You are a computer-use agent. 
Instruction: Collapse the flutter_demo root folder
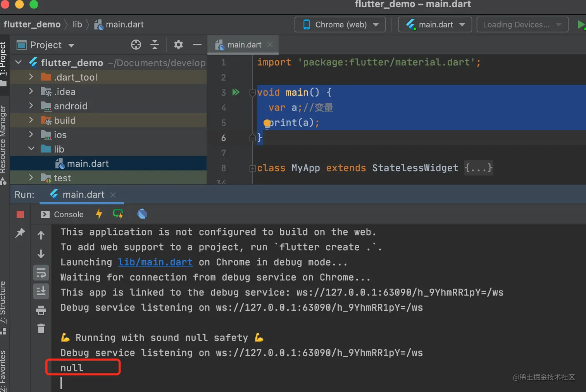(18, 62)
